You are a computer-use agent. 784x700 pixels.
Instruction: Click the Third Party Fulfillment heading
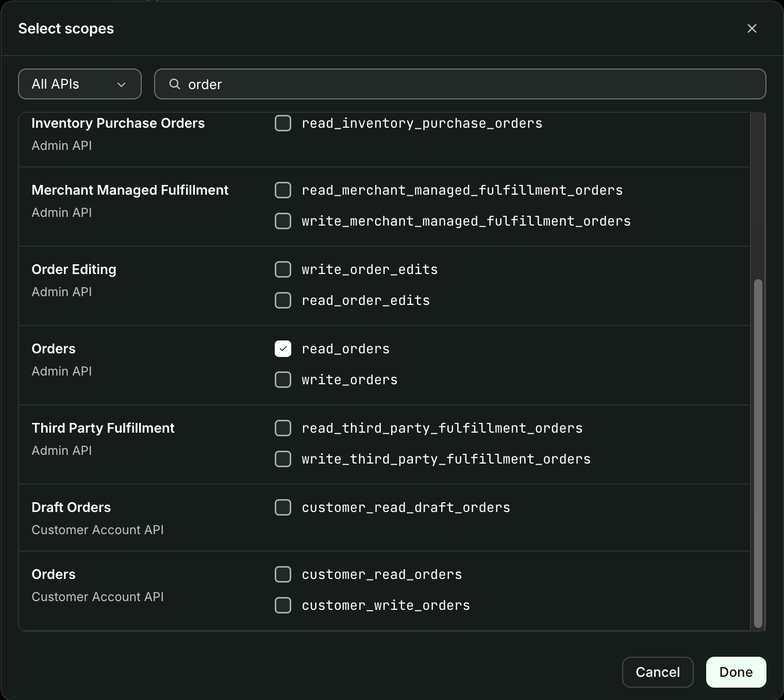(103, 428)
